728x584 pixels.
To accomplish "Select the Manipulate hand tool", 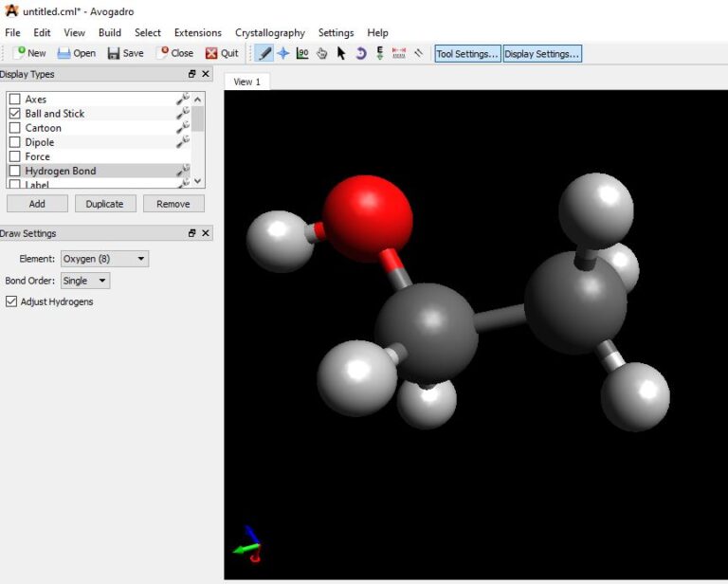I will click(322, 53).
